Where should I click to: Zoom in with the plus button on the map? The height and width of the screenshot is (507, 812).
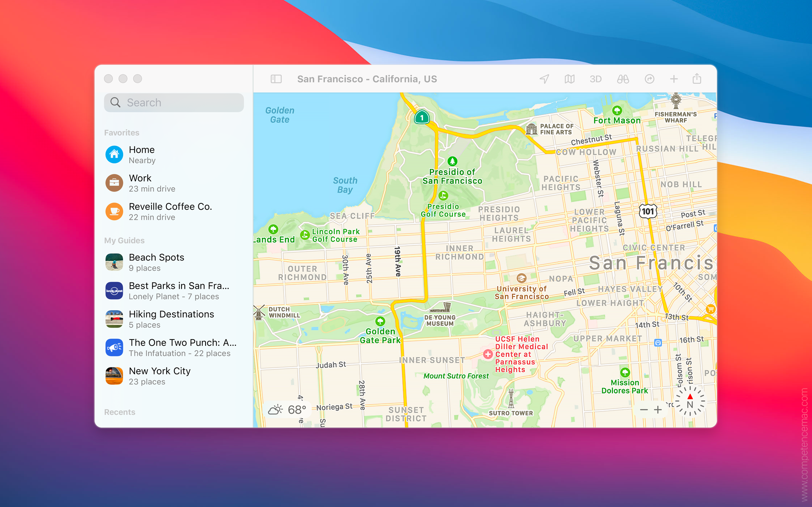coord(658,409)
